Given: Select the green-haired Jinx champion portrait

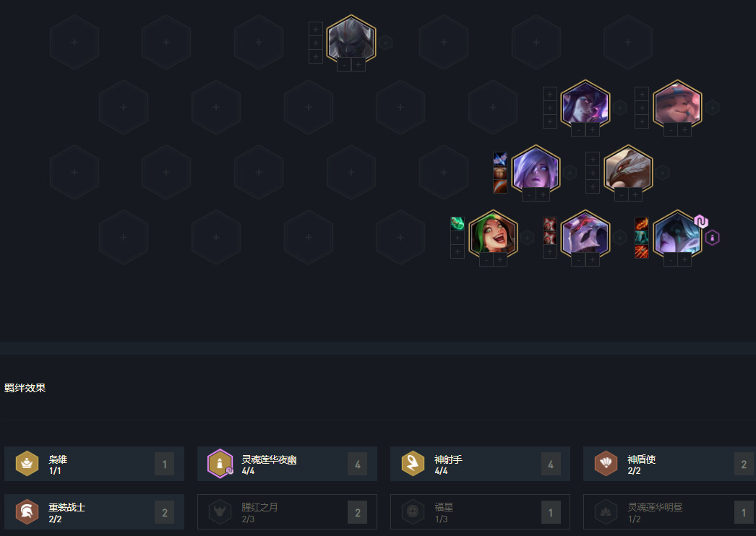Looking at the screenshot, I should (493, 235).
